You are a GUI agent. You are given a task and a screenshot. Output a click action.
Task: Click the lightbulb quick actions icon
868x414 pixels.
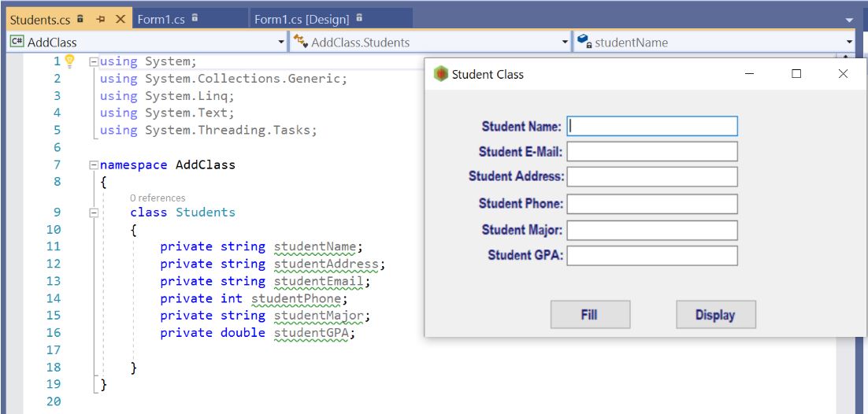[x=70, y=61]
